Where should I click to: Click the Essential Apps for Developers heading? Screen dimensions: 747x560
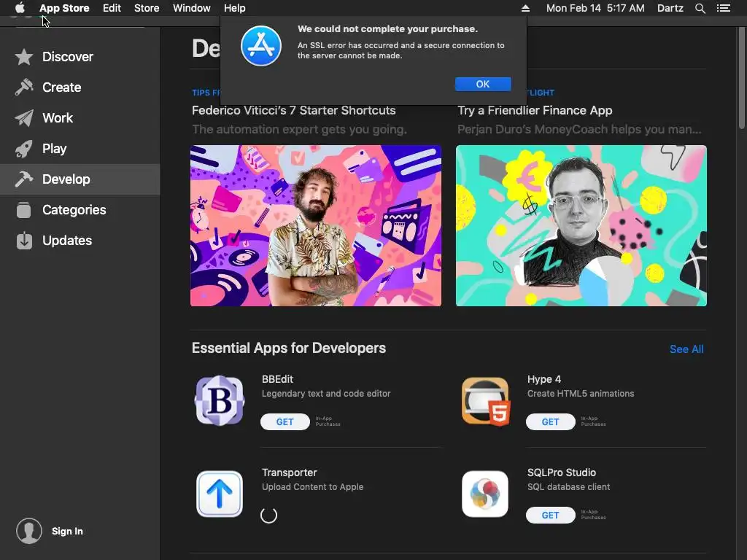289,348
